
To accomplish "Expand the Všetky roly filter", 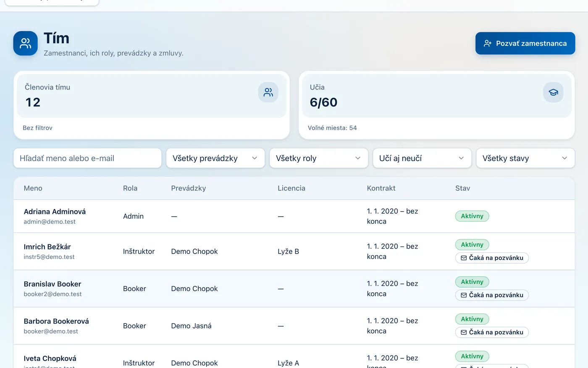I will [319, 158].
